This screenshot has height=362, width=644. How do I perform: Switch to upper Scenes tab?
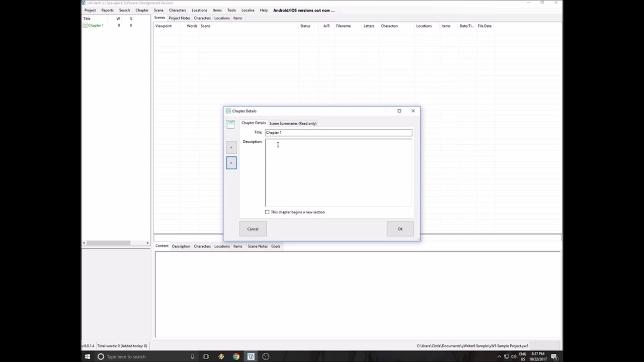pos(159,18)
